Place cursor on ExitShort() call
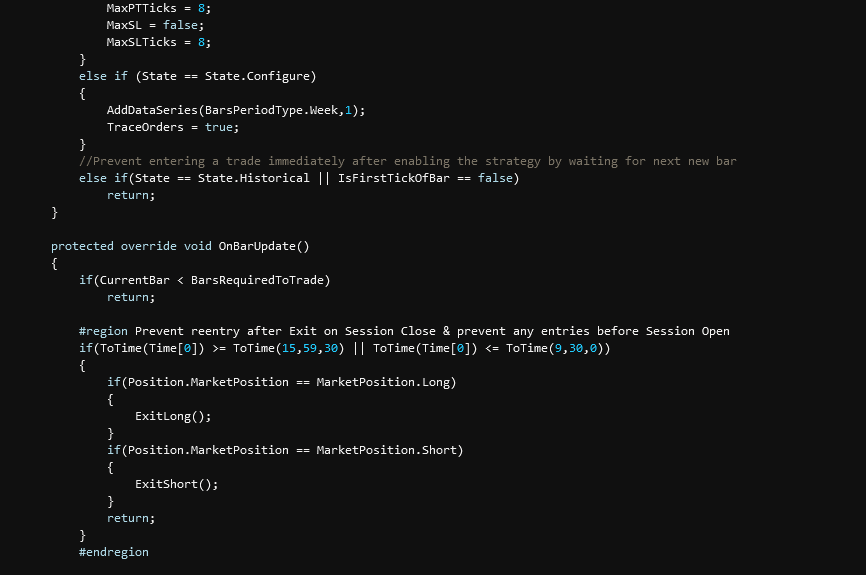This screenshot has width=866, height=575. [x=176, y=484]
